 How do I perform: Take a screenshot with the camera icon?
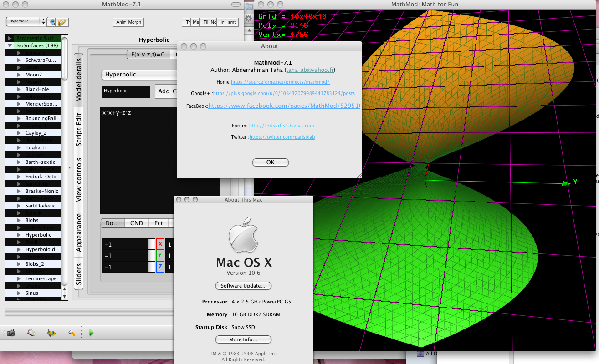click(11, 333)
